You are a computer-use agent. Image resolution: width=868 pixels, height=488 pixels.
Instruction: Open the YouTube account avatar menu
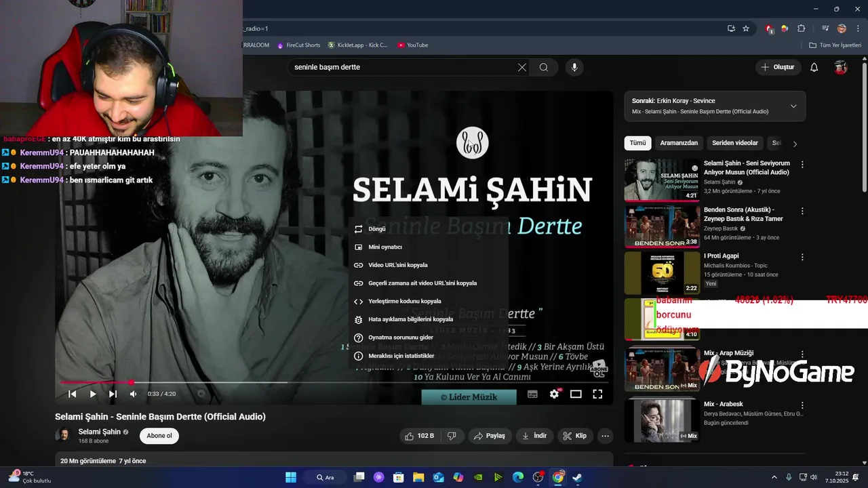tap(841, 67)
